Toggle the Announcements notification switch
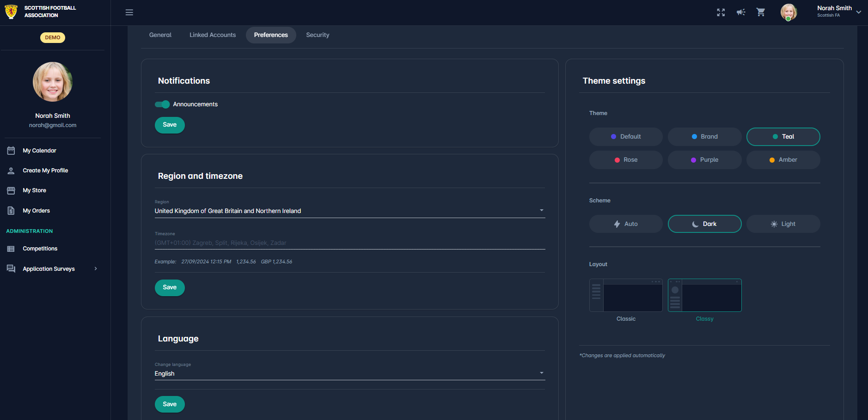This screenshot has height=420, width=868. (162, 104)
